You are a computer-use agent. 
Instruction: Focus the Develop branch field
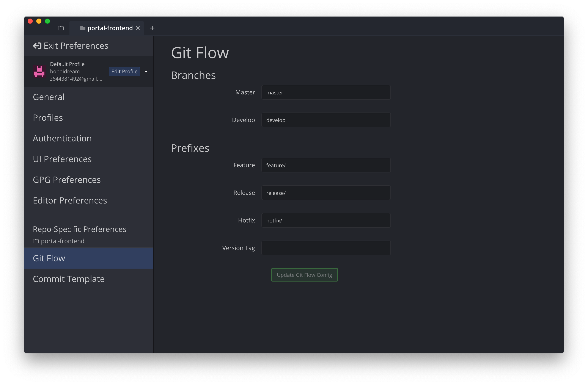pyautogui.click(x=326, y=120)
